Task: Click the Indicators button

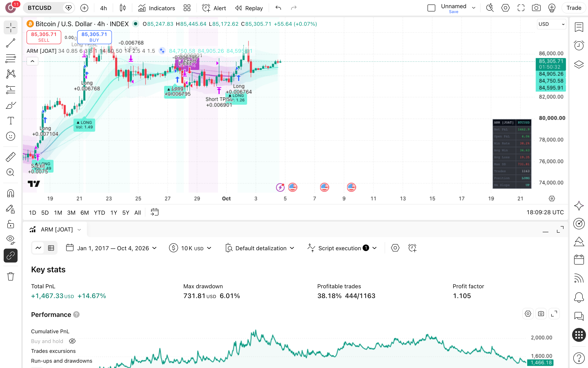Action: [156, 8]
